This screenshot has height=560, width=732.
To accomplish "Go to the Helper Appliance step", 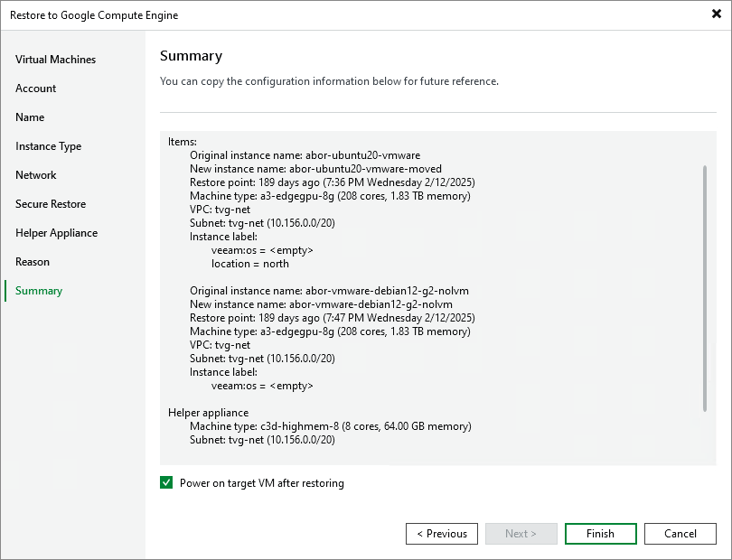I will point(57,233).
